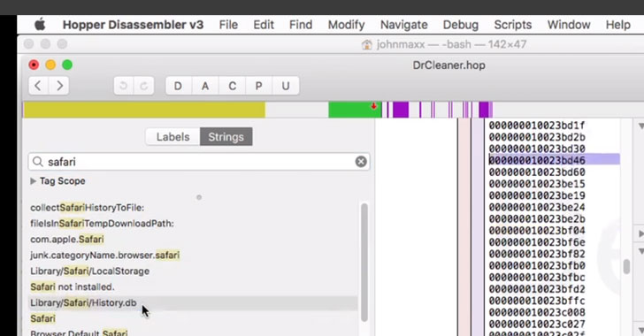Close the DrCleaner.hop window
The width and height of the screenshot is (644, 336).
point(34,65)
